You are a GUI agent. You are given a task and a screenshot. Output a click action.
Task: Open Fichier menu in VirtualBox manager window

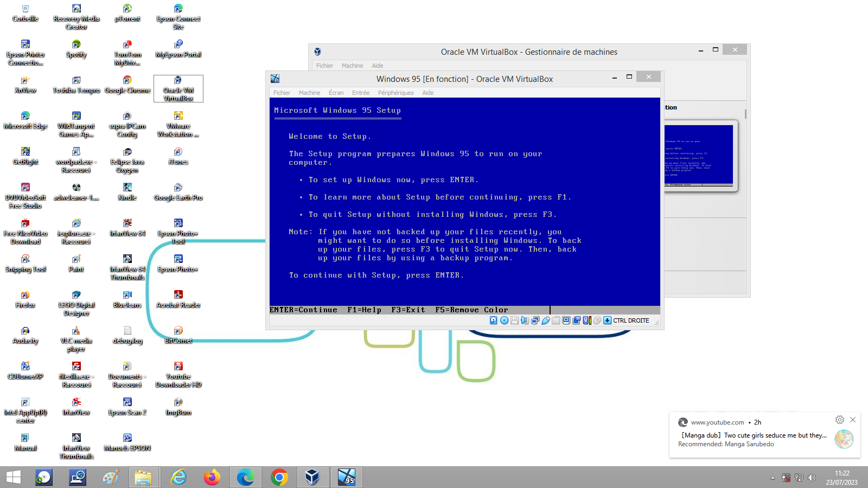324,66
